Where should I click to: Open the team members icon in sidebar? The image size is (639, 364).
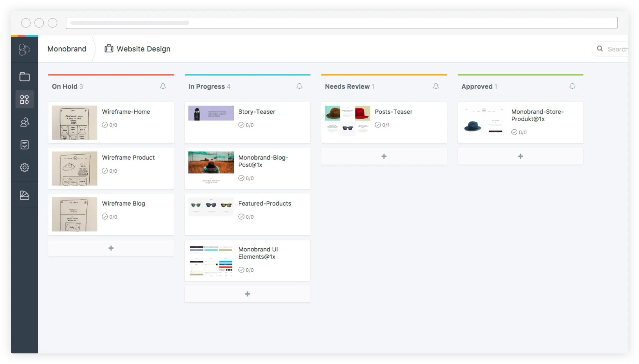(x=24, y=122)
